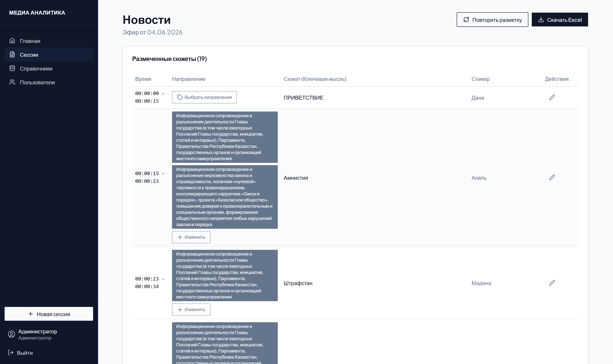Click the МЕДИА АНАЛИТИКА logo text

(37, 12)
